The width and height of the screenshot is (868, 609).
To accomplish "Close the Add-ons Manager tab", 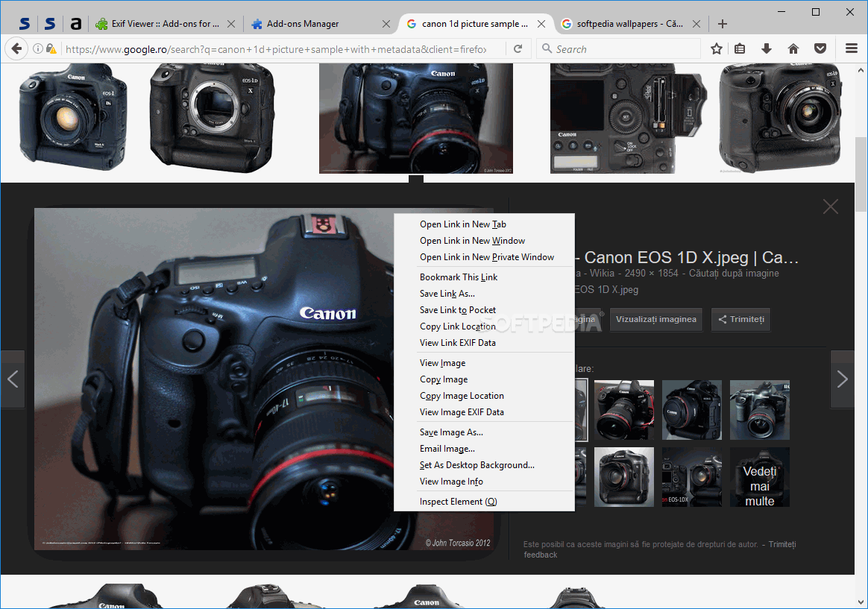I will [x=386, y=24].
